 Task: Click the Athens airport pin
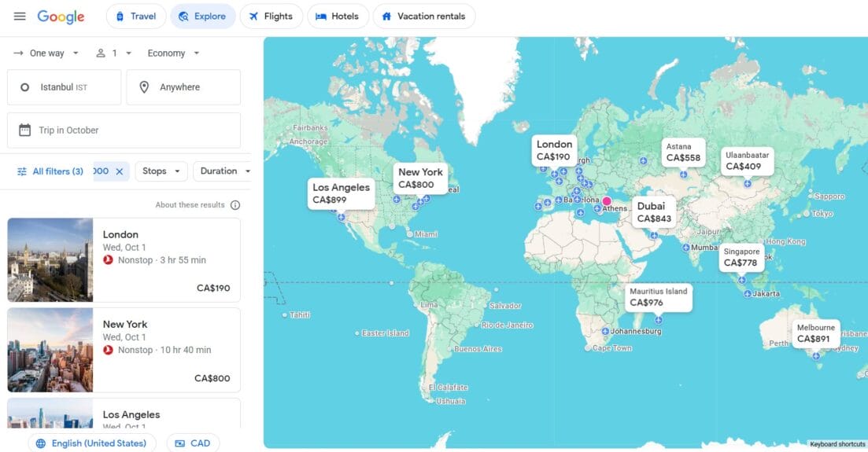tap(597, 208)
